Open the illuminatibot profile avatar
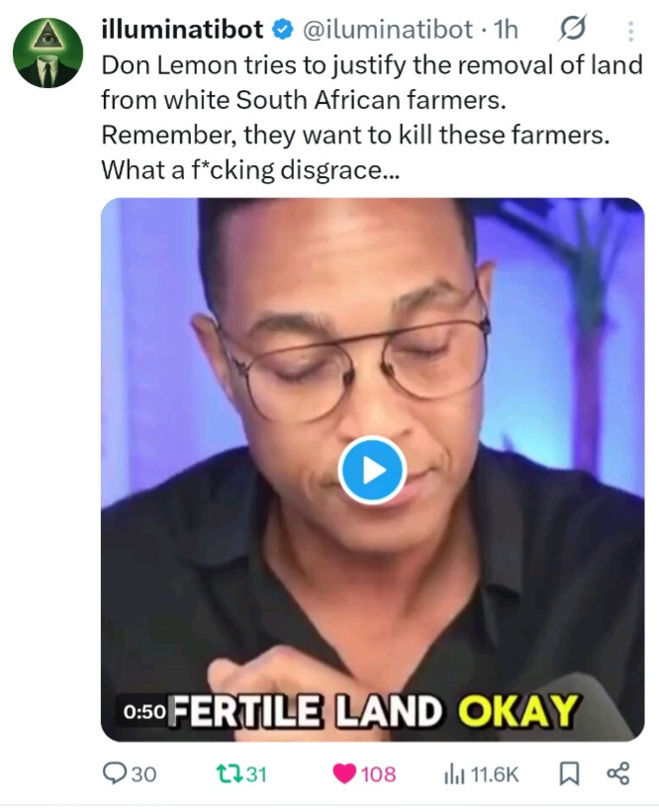The height and width of the screenshot is (812, 659). coord(47,51)
